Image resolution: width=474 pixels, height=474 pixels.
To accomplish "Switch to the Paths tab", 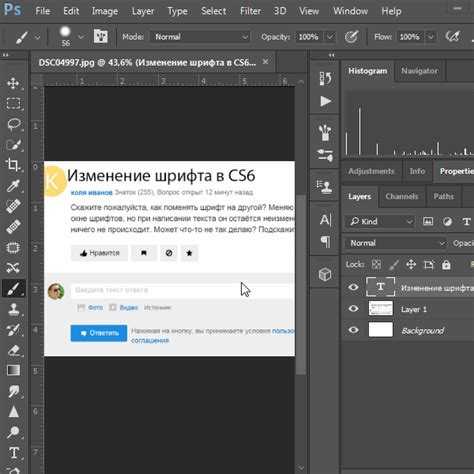I will coord(443,196).
